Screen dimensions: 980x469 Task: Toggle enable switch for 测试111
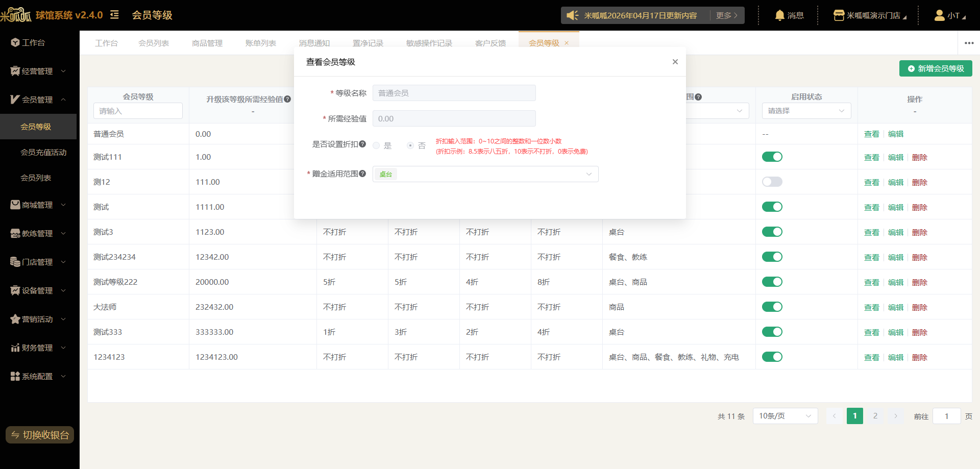772,157
